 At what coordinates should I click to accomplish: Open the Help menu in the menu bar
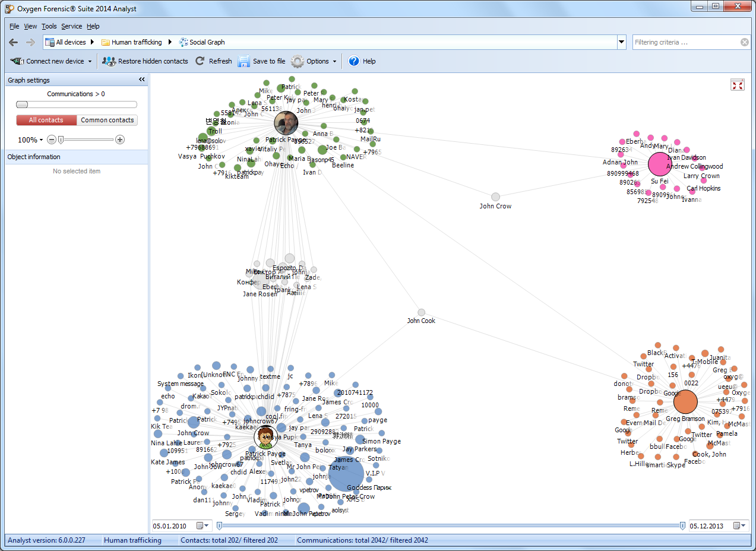(x=93, y=26)
